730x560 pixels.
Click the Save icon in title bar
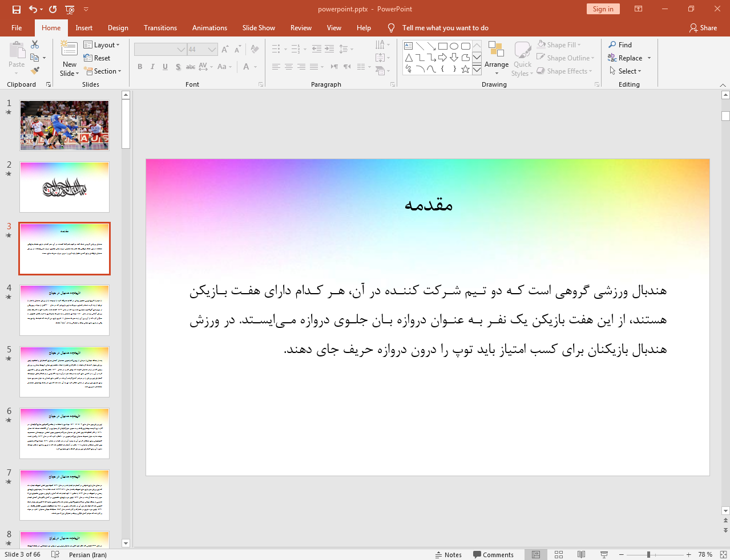(16, 9)
